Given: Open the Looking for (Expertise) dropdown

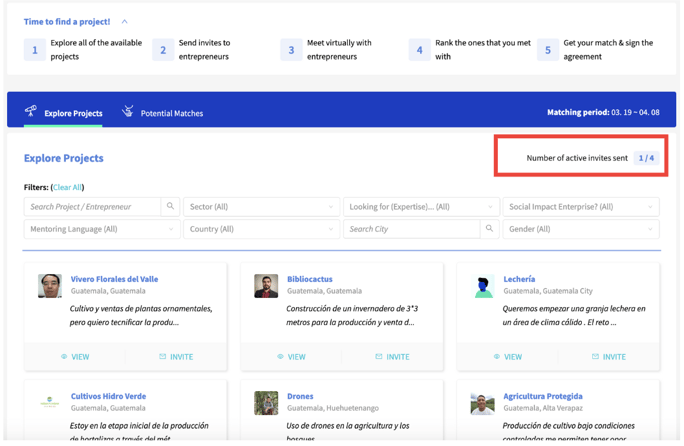Looking at the screenshot, I should click(x=420, y=207).
